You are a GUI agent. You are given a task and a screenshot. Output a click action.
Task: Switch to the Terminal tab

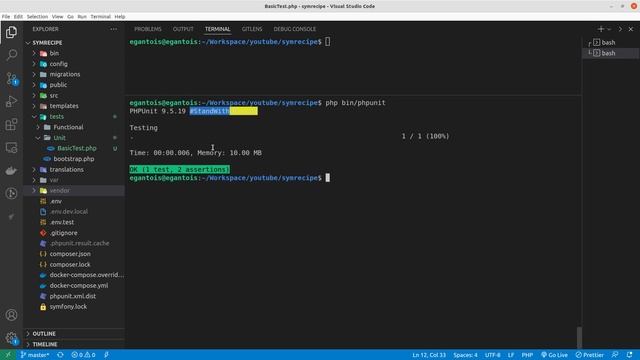pyautogui.click(x=218, y=29)
